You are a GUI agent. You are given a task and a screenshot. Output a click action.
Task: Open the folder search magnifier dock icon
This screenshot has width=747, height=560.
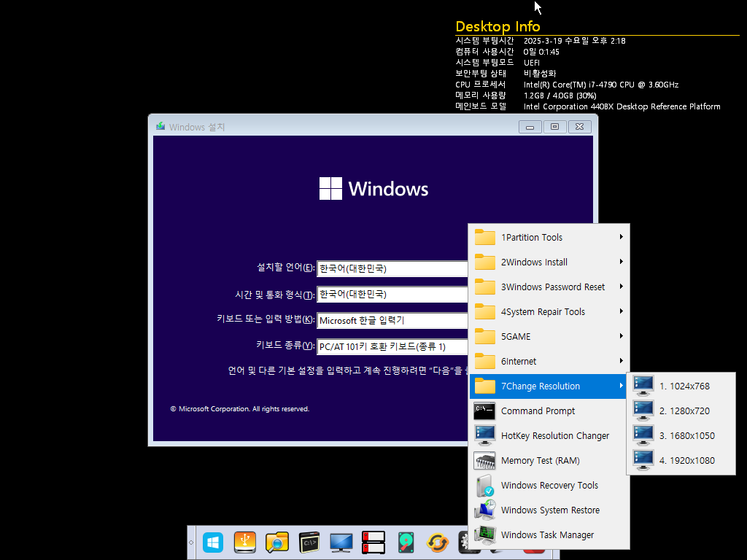click(276, 542)
